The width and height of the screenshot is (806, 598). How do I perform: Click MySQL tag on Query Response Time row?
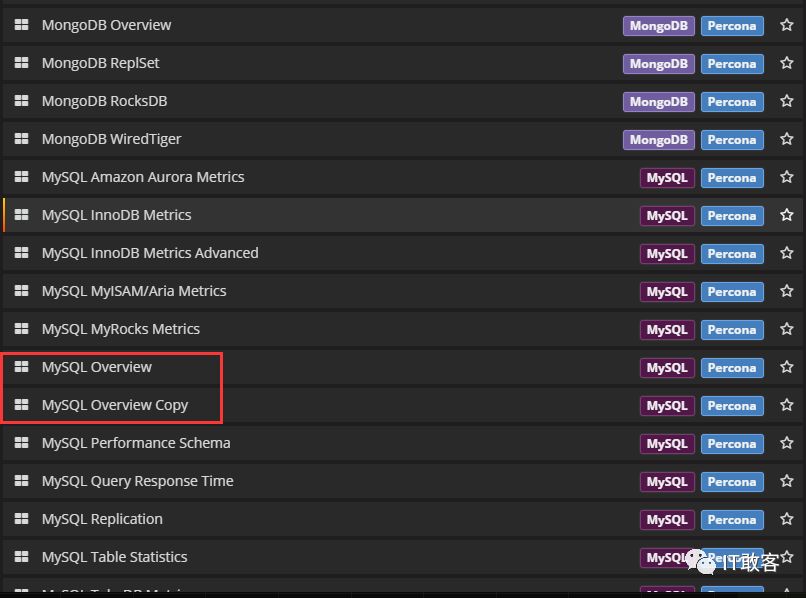tap(667, 482)
